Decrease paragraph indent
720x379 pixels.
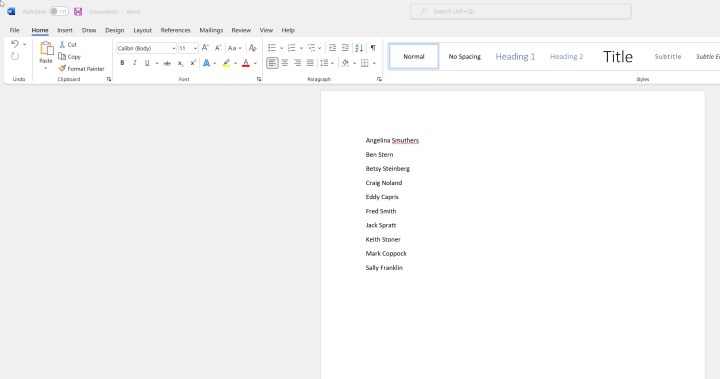[332, 48]
